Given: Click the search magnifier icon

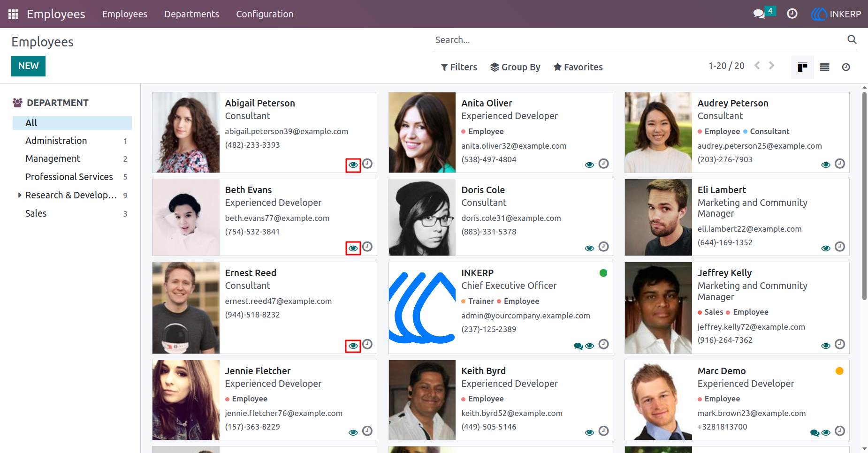Looking at the screenshot, I should point(852,39).
